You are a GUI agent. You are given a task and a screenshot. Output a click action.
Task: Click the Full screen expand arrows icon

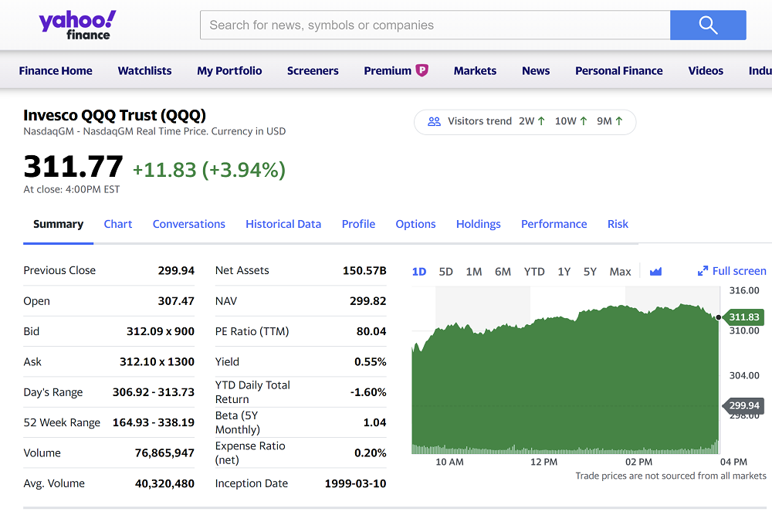pos(703,271)
